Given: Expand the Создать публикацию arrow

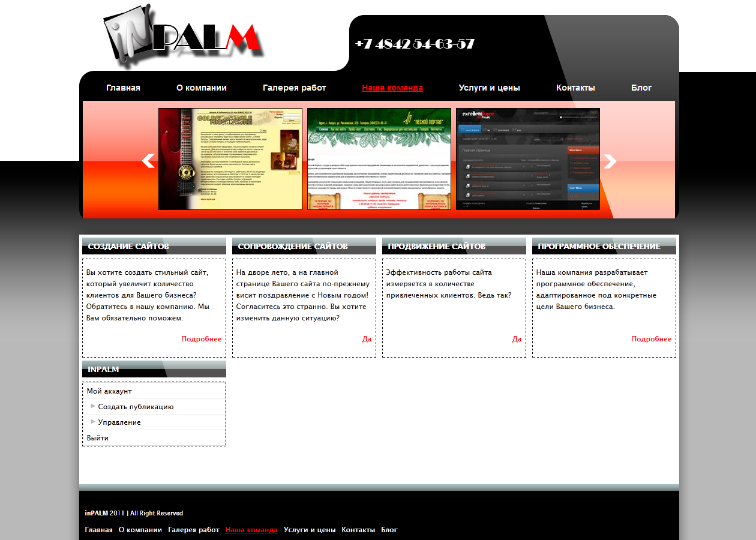Looking at the screenshot, I should [93, 406].
